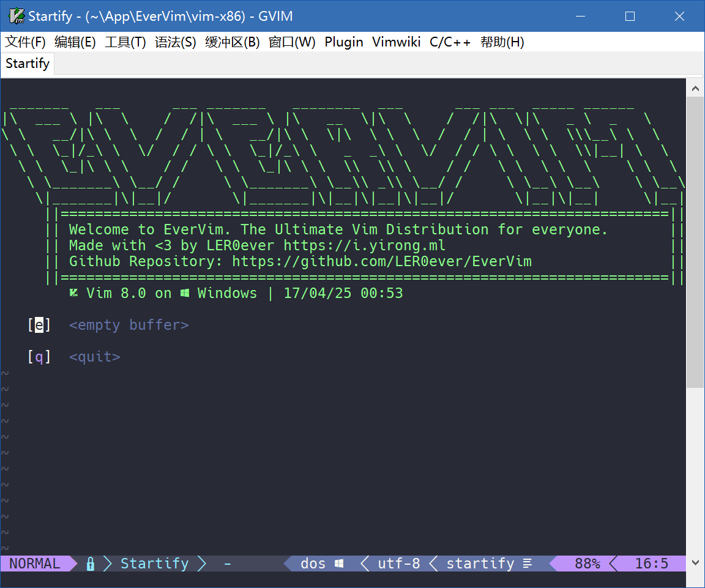The height and width of the screenshot is (588, 705).
Task: Click the utf-8 encoding indicator
Action: click(399, 564)
